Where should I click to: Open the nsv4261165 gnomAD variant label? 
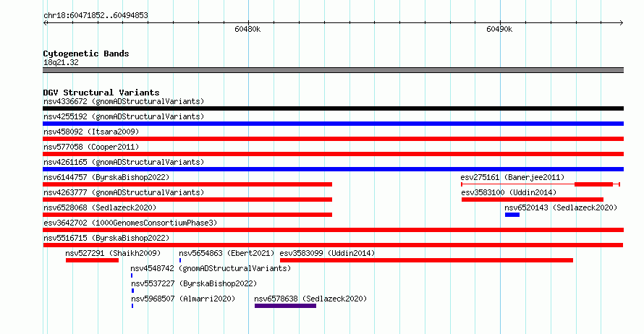pyautogui.click(x=124, y=162)
